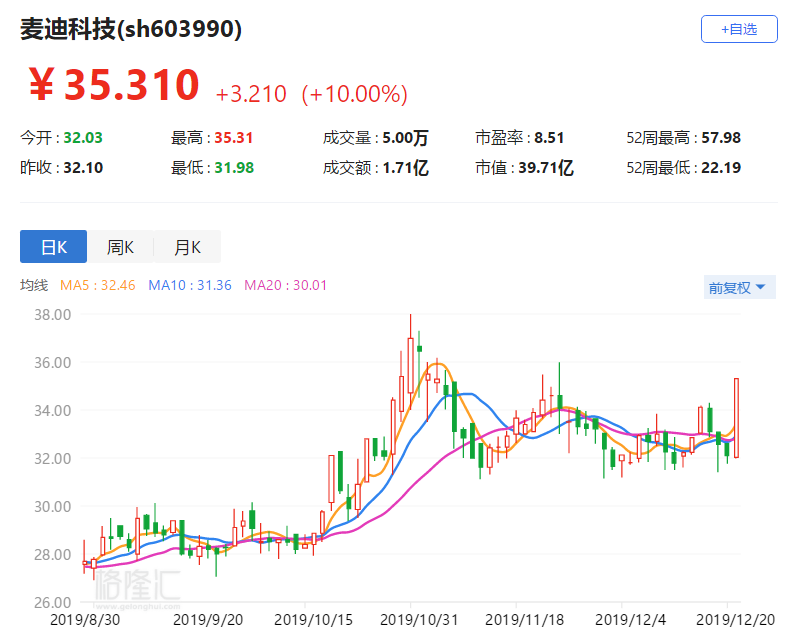Click the 38.00 y-axis label
Viewport: 798px width, 635px height.
pyautogui.click(x=52, y=314)
